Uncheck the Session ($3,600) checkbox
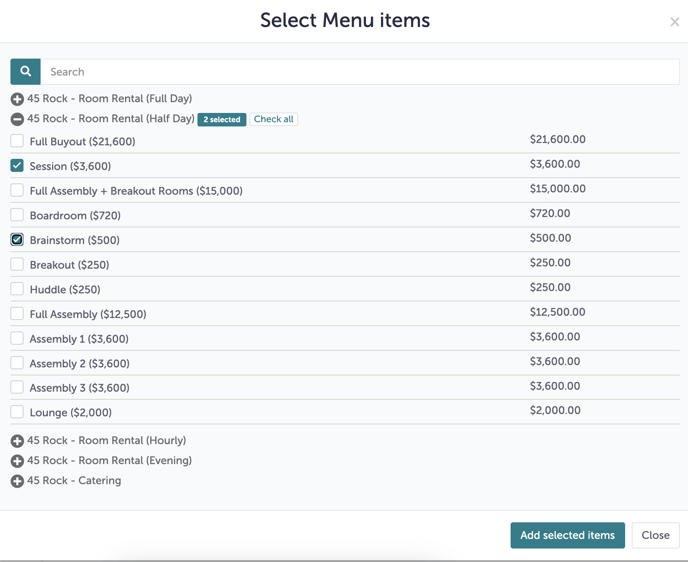Viewport: 688px width, 562px height. tap(17, 166)
